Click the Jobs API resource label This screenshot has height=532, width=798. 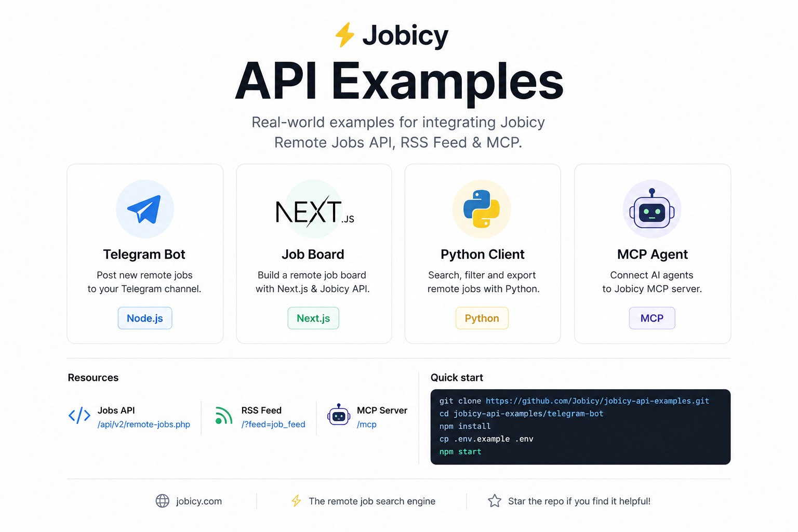point(116,410)
